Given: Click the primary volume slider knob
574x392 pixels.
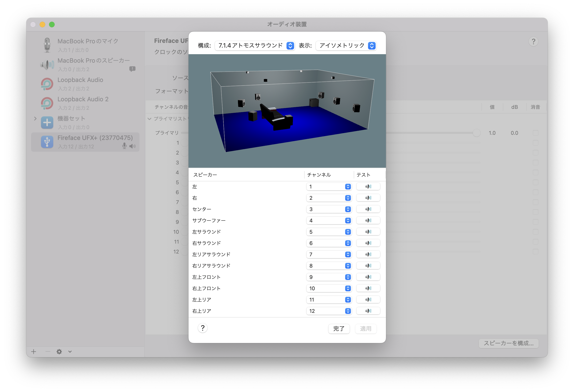Looking at the screenshot, I should [476, 133].
